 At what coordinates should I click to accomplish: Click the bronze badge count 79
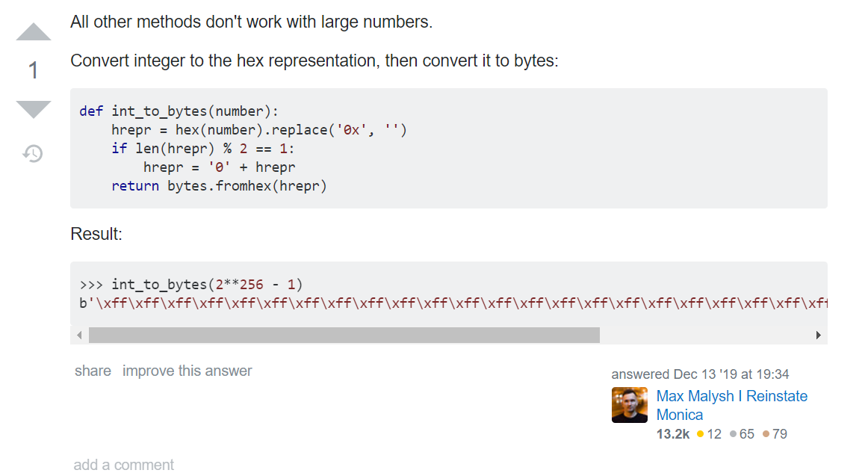pyautogui.click(x=775, y=434)
